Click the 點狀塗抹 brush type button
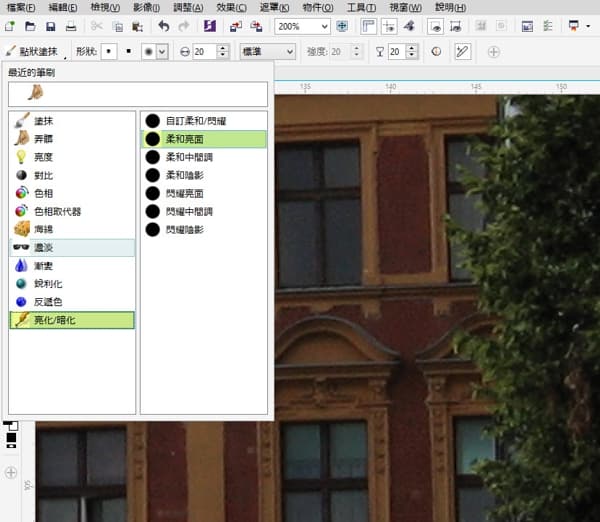 [42, 51]
